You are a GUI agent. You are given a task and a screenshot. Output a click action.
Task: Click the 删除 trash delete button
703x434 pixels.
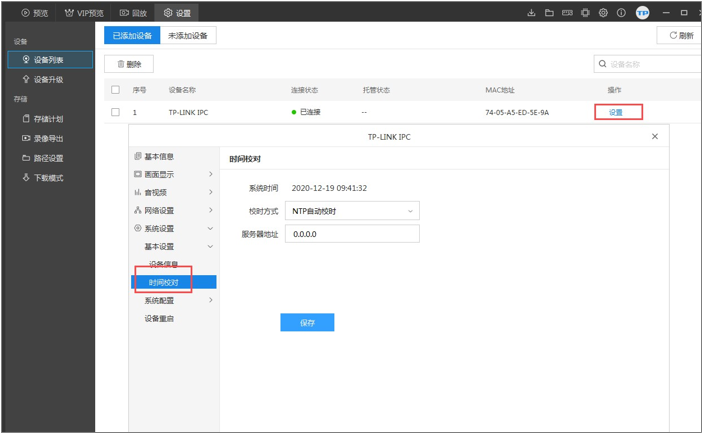(129, 64)
